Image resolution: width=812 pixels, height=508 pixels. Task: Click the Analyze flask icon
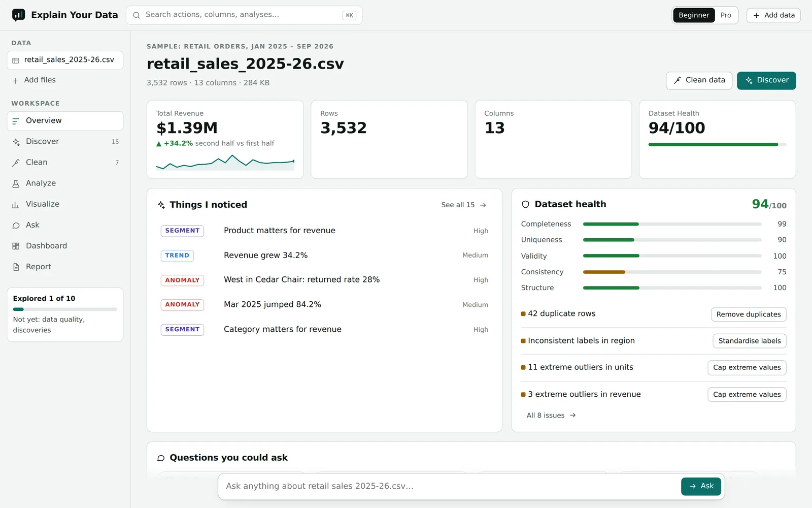click(x=16, y=183)
